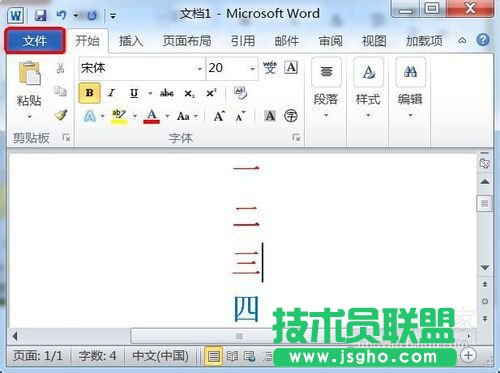Image resolution: width=500 pixels, height=373 pixels.
Task: Cut selection with the scissors icon
Action: (x=60, y=68)
